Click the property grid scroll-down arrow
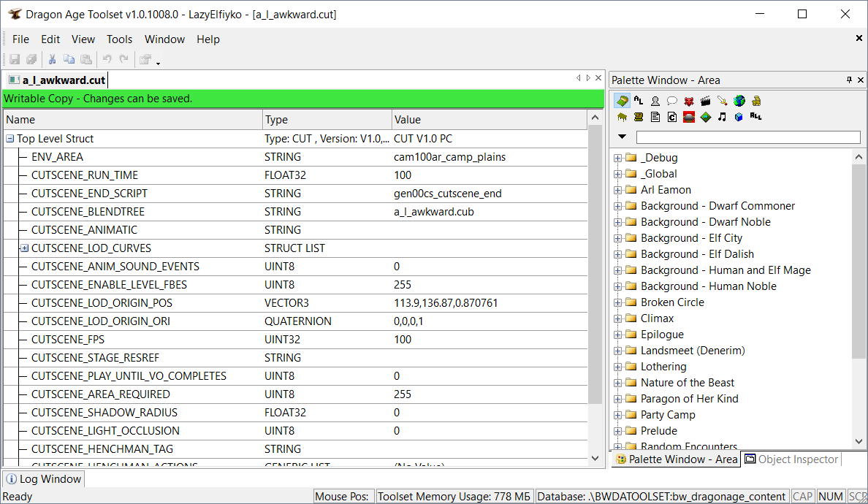The image size is (868, 504). click(x=595, y=458)
